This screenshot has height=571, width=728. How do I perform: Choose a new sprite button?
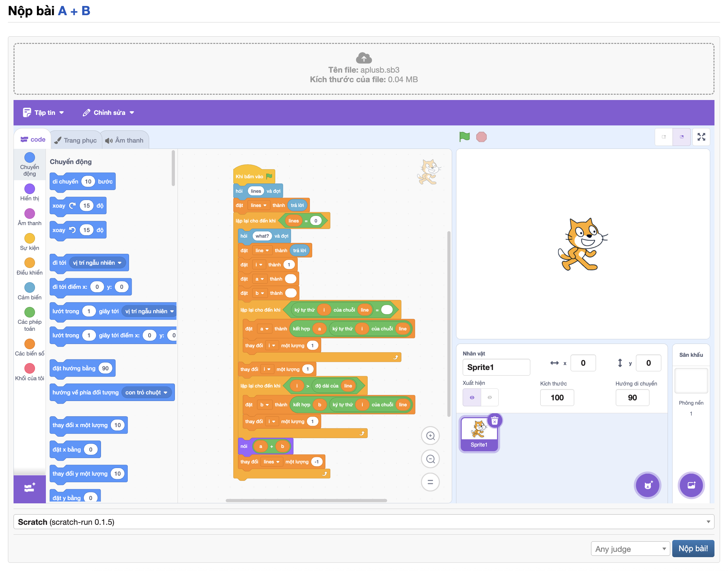click(647, 485)
